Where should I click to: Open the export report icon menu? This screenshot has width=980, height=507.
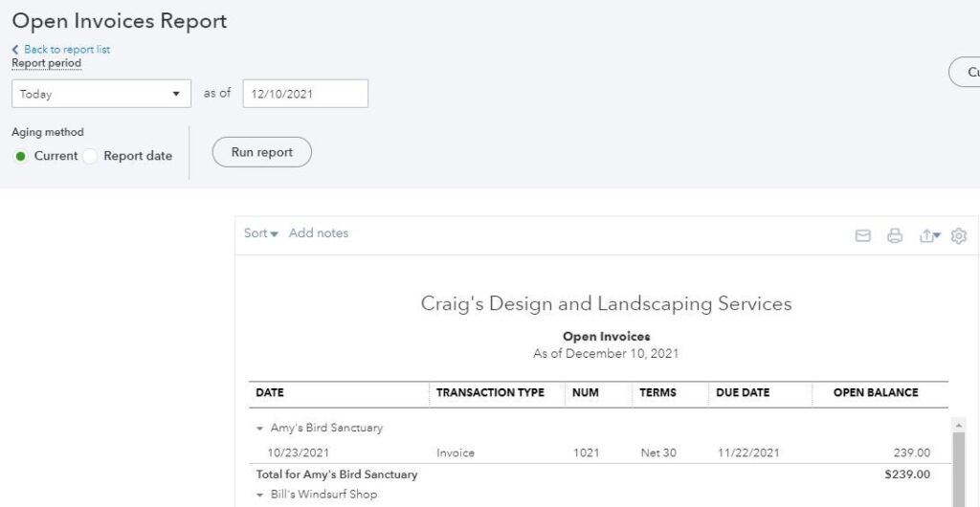(929, 235)
